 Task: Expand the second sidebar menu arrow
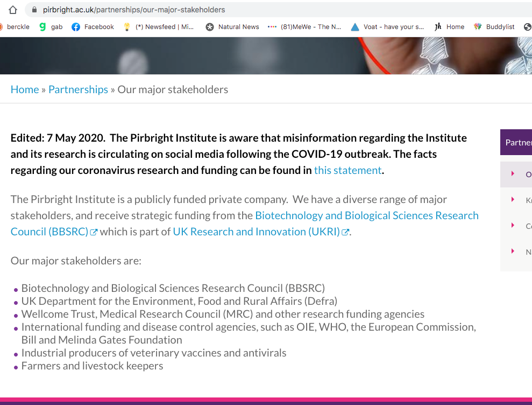pyautogui.click(x=513, y=199)
